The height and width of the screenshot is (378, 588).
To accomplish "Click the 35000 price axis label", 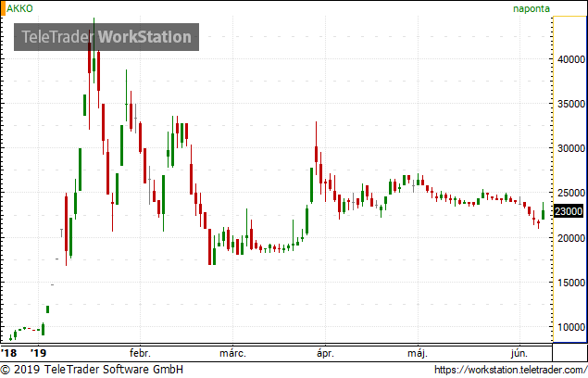I will [x=571, y=104].
